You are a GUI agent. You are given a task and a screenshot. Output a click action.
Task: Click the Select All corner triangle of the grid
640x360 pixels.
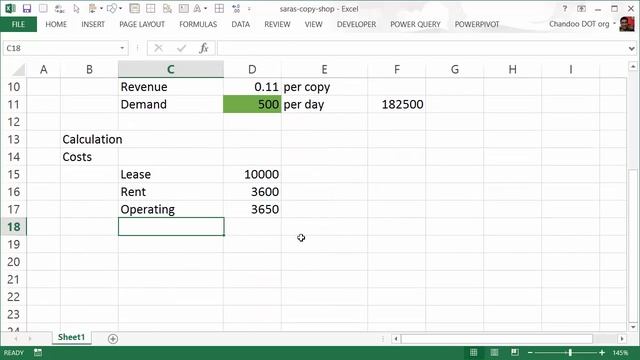19,70
